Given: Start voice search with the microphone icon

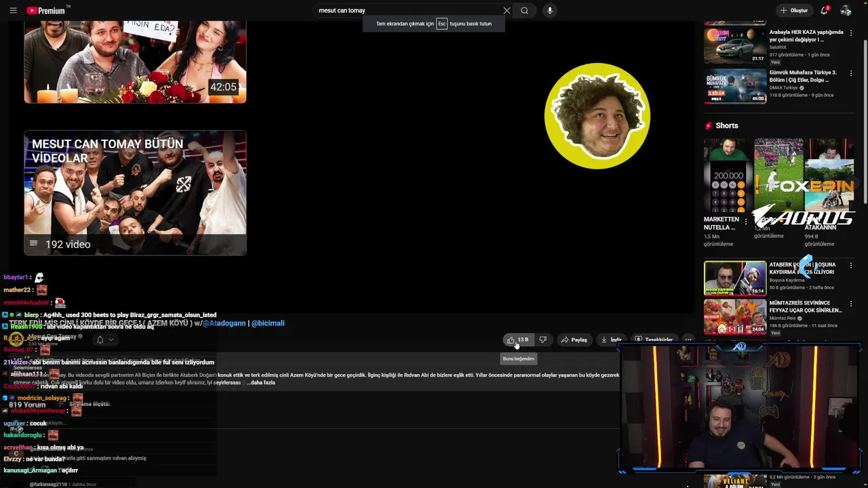Looking at the screenshot, I should point(550,10).
